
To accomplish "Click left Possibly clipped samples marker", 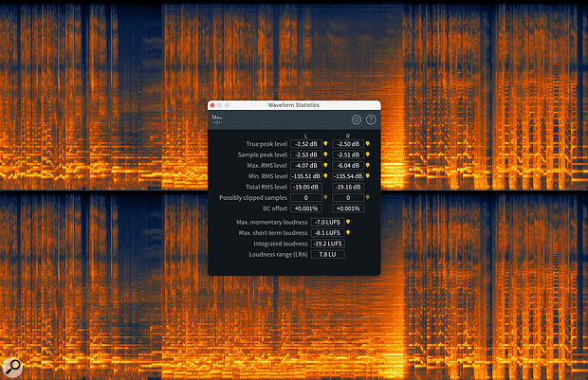I will pyautogui.click(x=325, y=197).
